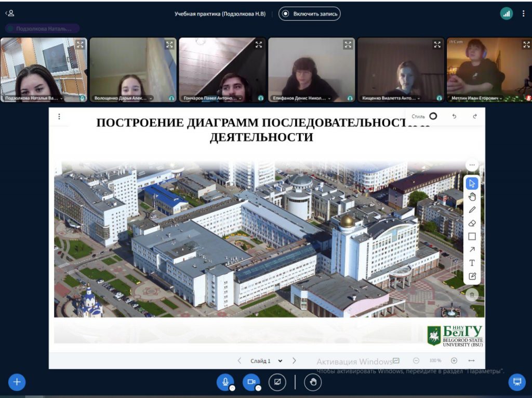The height and width of the screenshot is (398, 532).
Task: Zoom in the presentation
Action: click(454, 361)
